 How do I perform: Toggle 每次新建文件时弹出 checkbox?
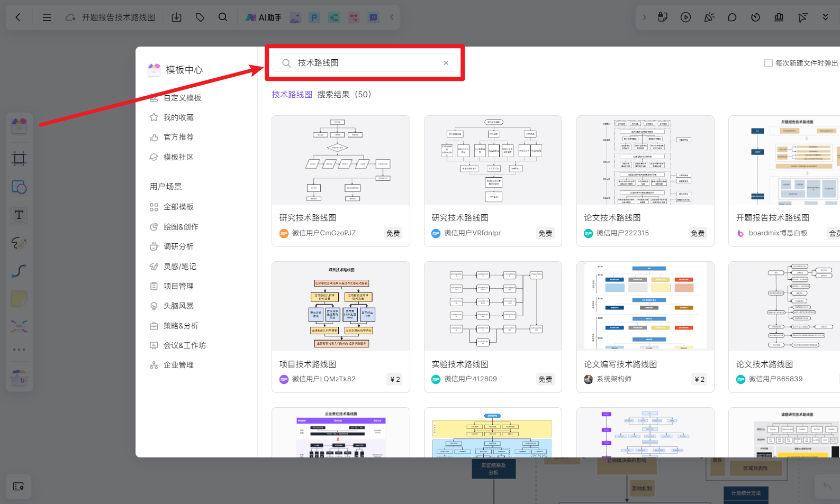coord(769,63)
